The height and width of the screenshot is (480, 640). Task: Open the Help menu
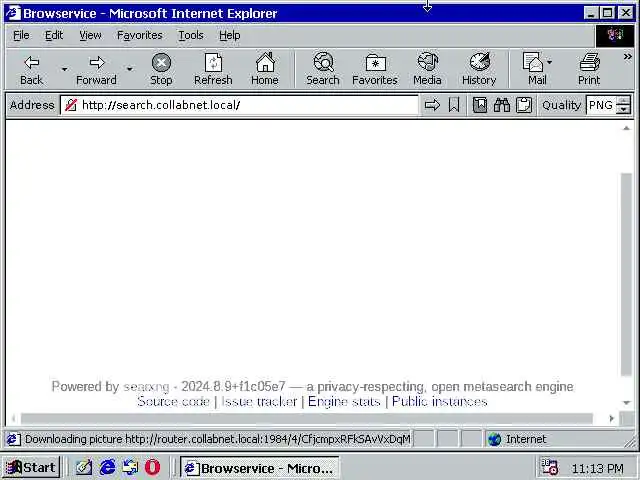(229, 36)
